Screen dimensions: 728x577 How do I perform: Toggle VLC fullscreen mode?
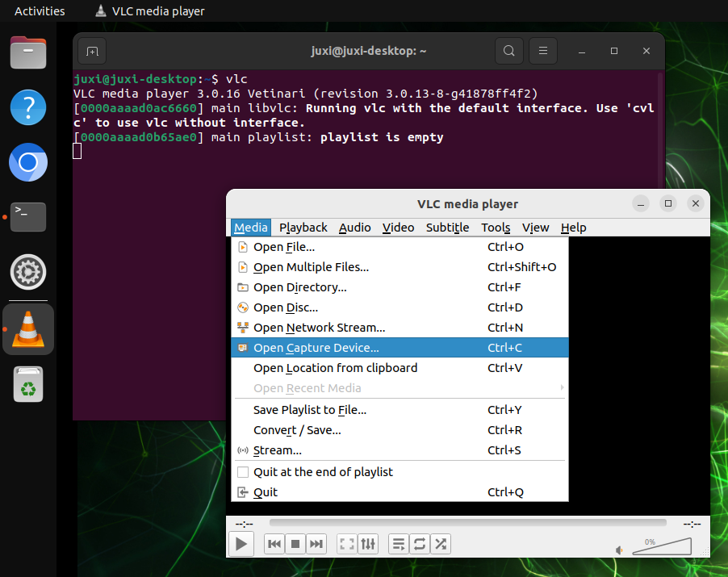coord(347,544)
